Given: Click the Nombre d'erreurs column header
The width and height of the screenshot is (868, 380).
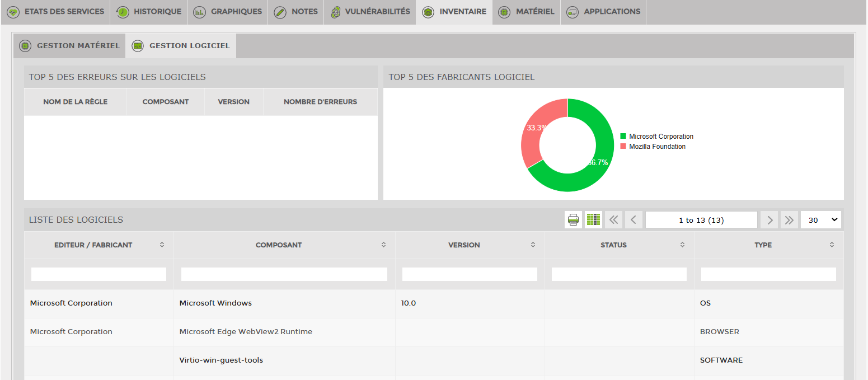Looking at the screenshot, I should 321,102.
